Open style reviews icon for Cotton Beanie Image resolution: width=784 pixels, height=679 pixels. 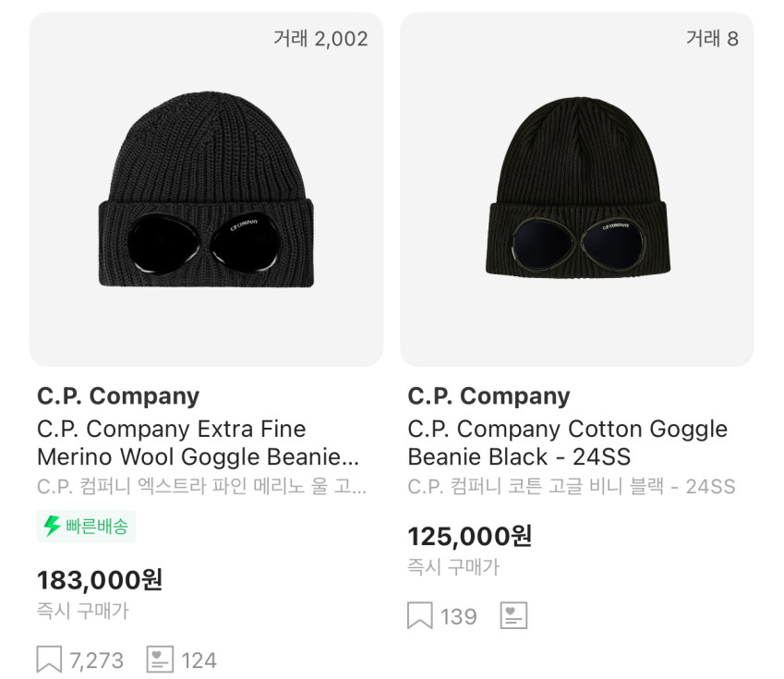[x=513, y=615]
